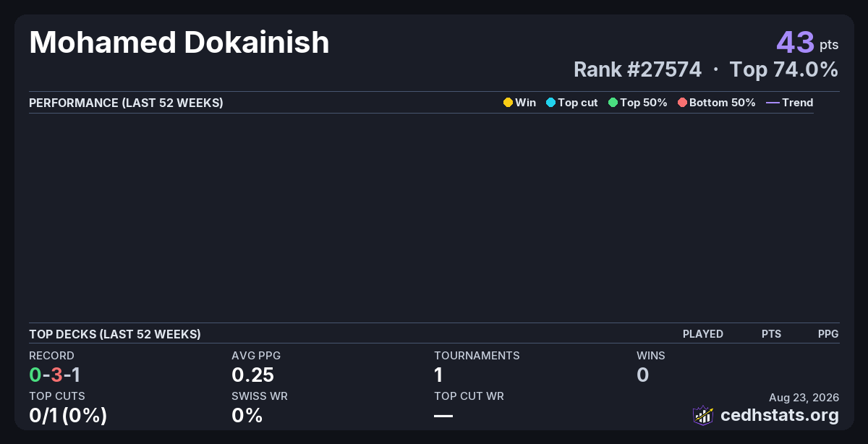Click the Rank #27574 text

tap(637, 69)
